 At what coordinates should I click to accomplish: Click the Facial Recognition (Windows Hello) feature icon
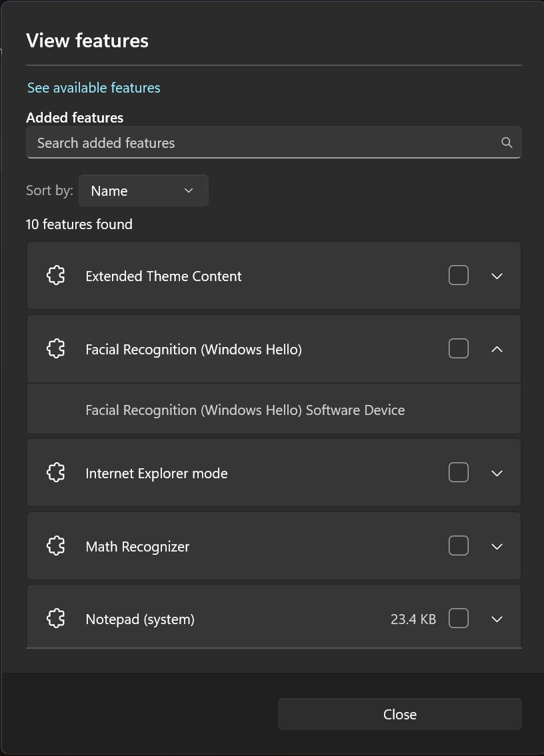[x=55, y=348]
